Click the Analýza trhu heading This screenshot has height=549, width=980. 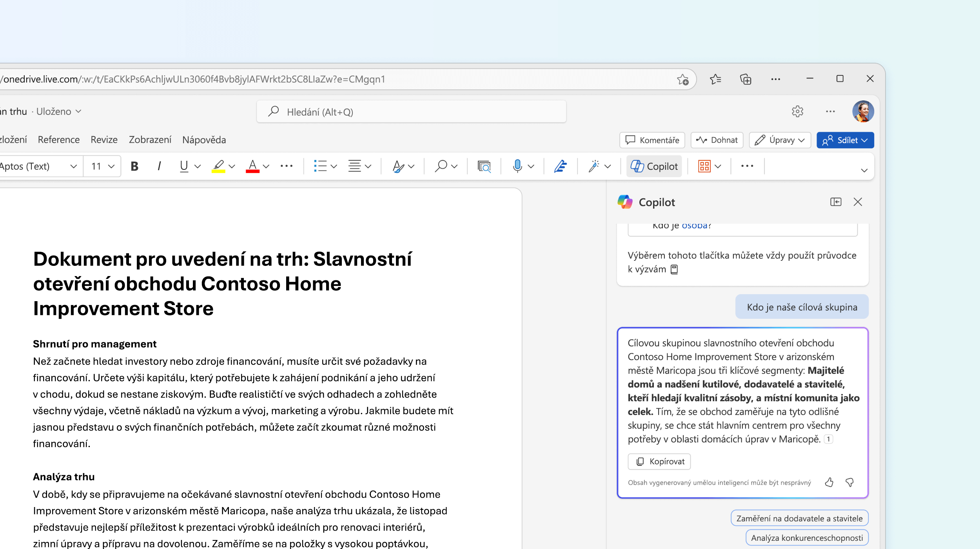(x=64, y=477)
